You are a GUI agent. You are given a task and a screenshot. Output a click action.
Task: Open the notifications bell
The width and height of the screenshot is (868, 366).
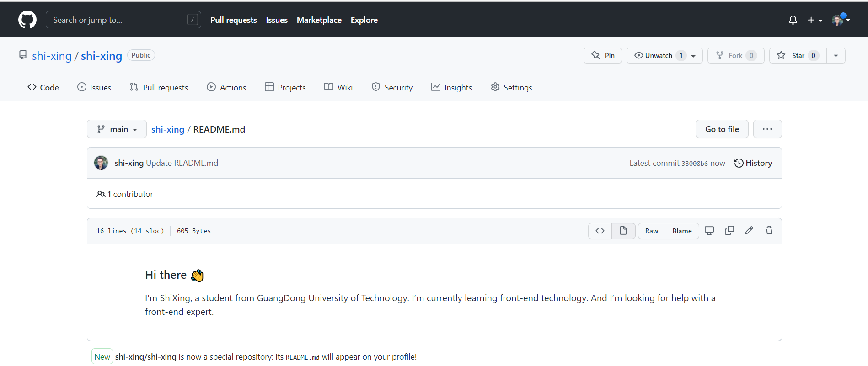tap(793, 20)
